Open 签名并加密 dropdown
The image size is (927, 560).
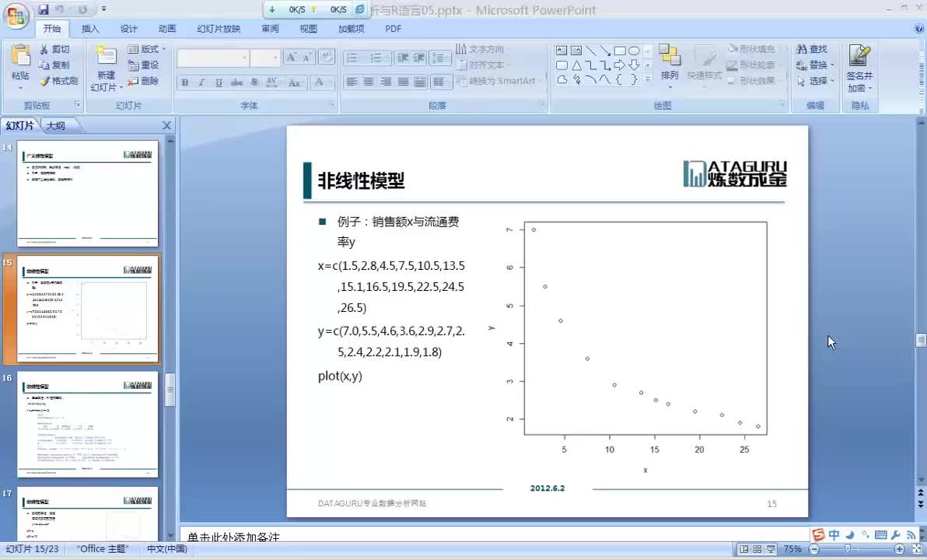coord(859,68)
